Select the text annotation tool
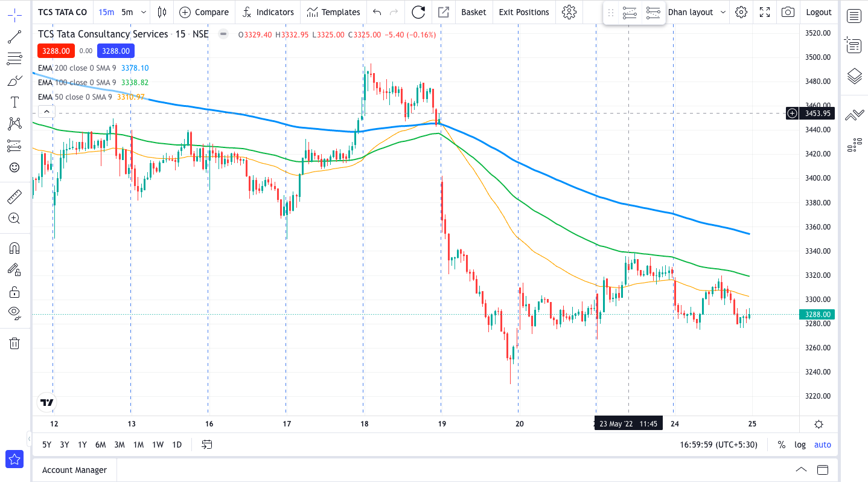Viewport: 868px width, 482px height. coord(14,102)
